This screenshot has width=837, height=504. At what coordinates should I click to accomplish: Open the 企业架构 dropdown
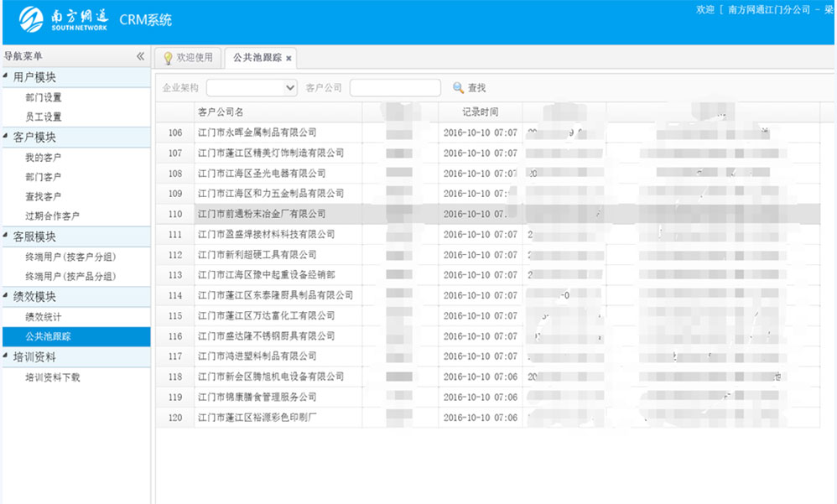252,88
